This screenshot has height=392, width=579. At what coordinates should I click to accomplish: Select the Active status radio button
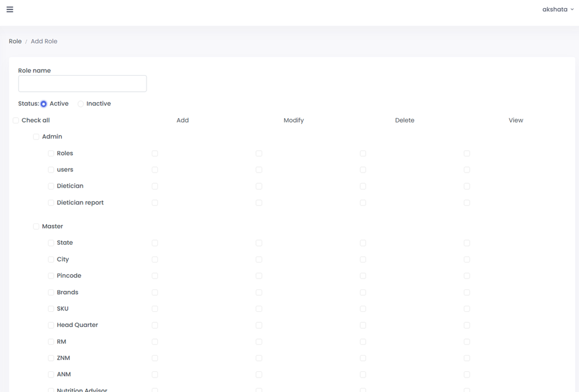tap(44, 104)
